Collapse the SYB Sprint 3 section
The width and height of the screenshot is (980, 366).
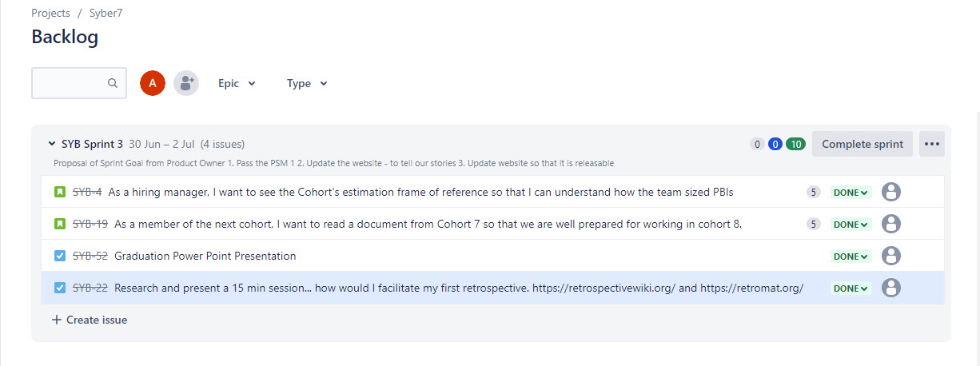coord(52,144)
